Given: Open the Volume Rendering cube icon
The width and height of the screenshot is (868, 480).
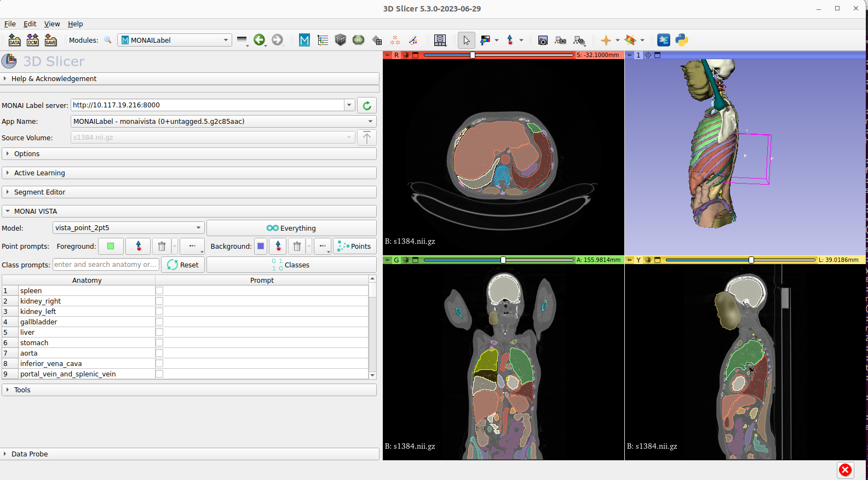Looking at the screenshot, I should [341, 40].
